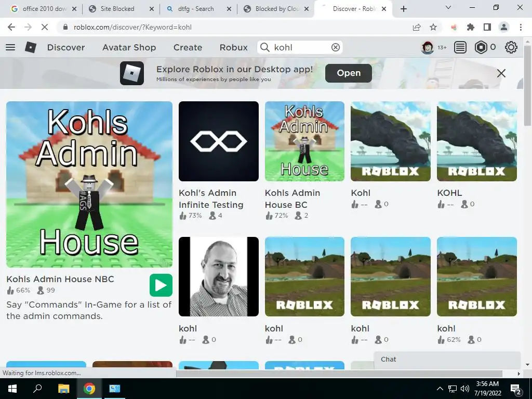The image size is (532, 399).
Task: Click the Open desktop app button
Action: [x=349, y=73]
